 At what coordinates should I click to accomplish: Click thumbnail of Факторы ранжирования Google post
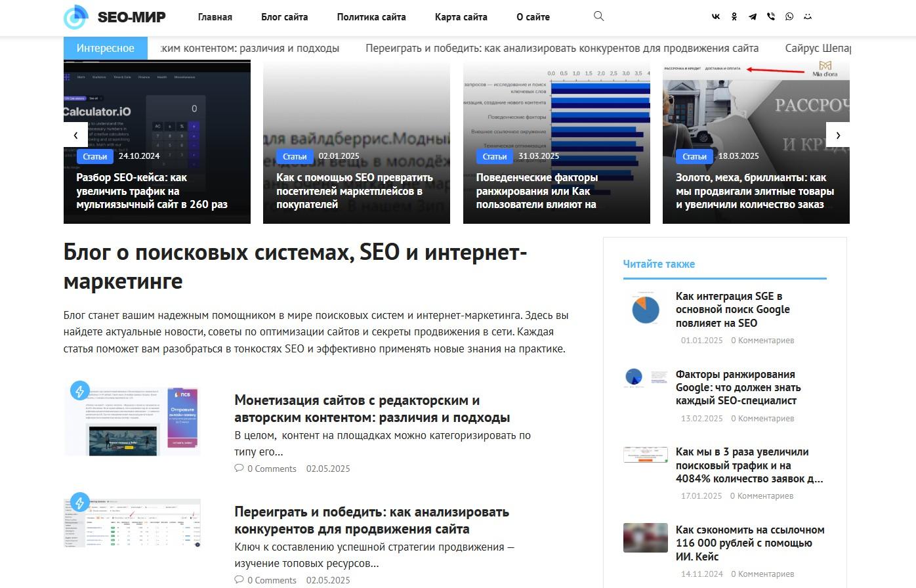point(646,377)
